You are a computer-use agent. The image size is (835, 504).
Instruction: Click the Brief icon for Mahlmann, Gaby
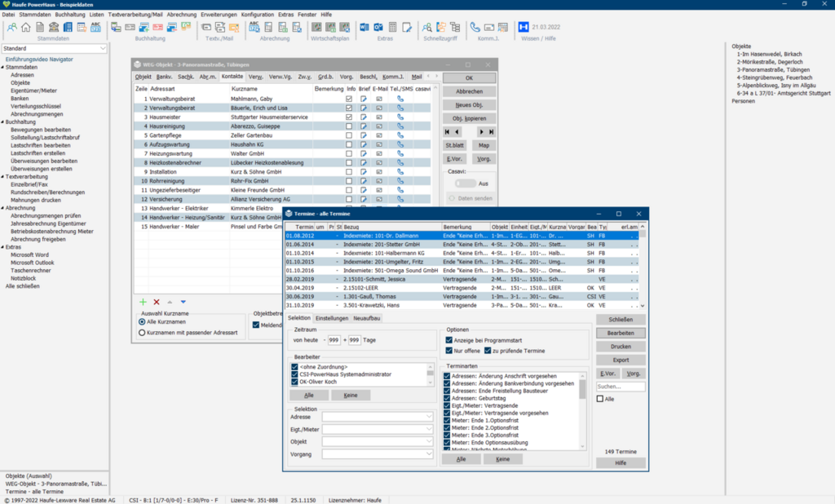pyautogui.click(x=363, y=99)
